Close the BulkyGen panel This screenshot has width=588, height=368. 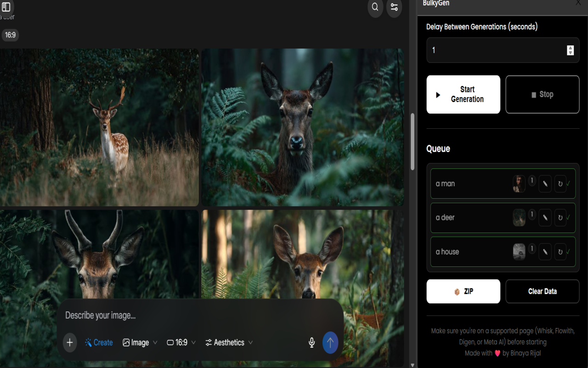pos(578,3)
